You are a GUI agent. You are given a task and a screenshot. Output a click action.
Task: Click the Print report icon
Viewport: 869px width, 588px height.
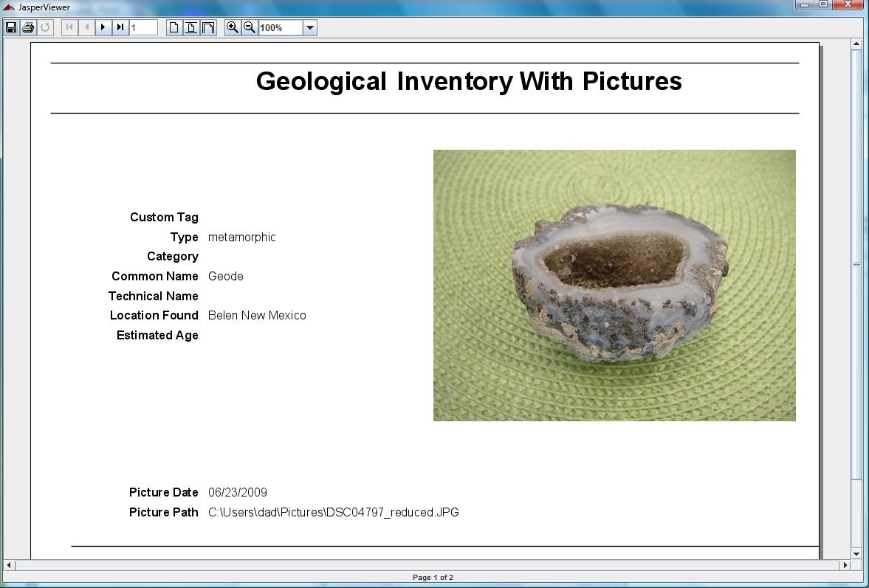[x=28, y=27]
